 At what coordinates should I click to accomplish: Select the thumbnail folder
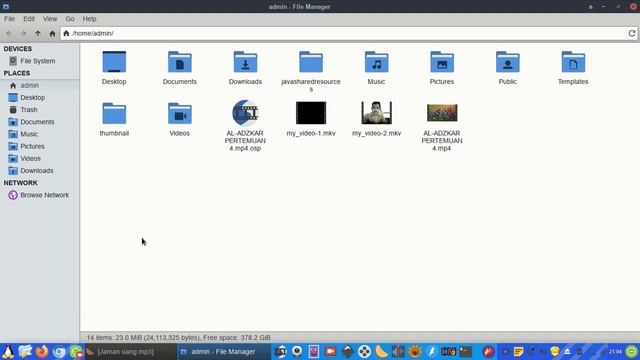pyautogui.click(x=114, y=113)
